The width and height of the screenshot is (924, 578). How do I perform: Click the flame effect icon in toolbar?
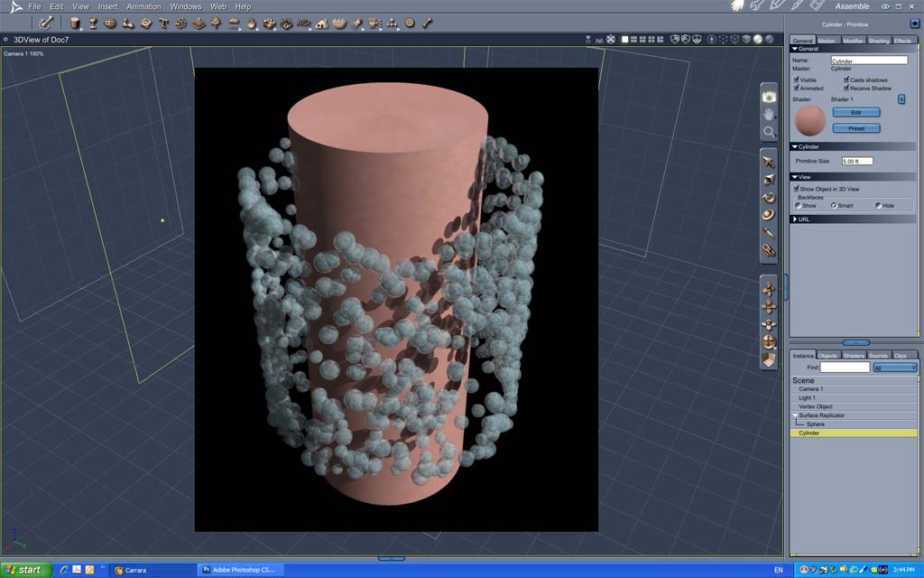252,23
